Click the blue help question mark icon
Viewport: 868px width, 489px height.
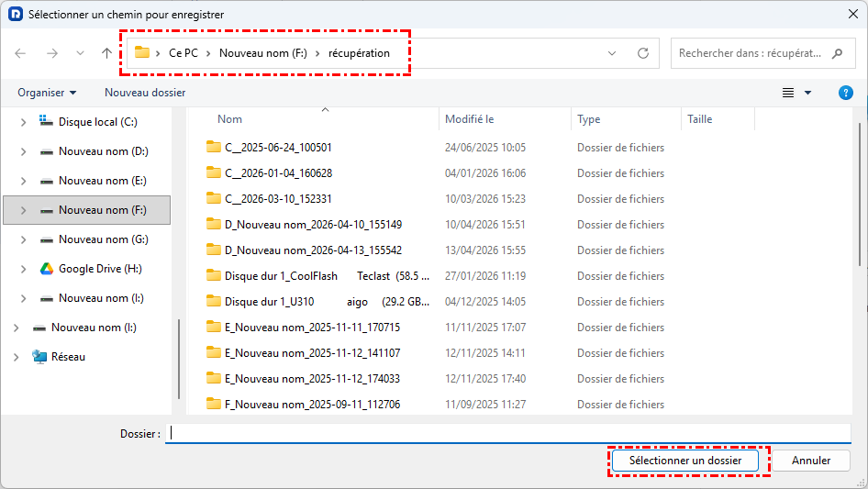pyautogui.click(x=846, y=93)
